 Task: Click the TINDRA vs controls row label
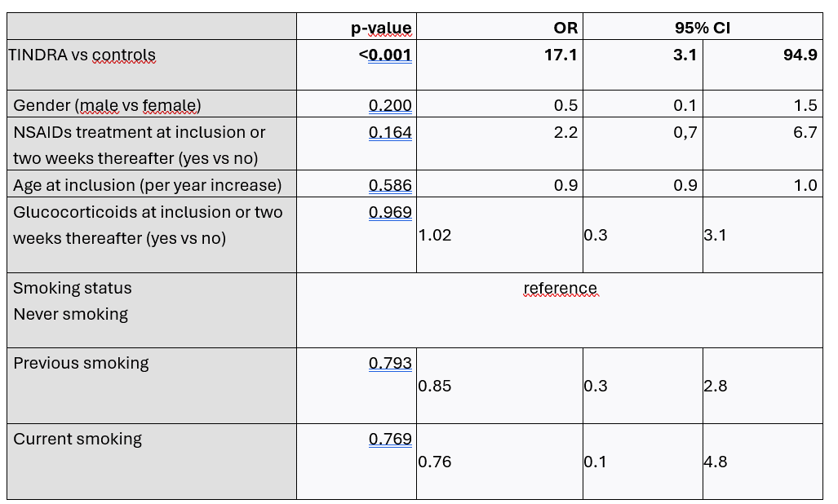(82, 55)
